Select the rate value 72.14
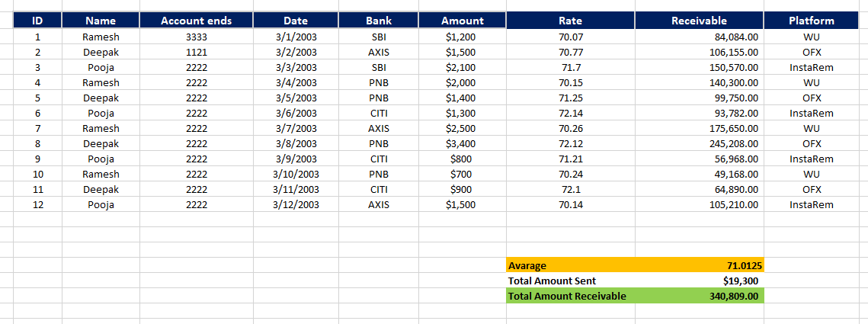 (571, 113)
